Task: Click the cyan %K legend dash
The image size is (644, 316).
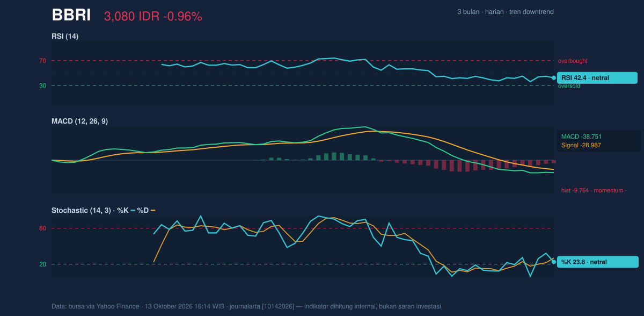Action: click(x=133, y=210)
